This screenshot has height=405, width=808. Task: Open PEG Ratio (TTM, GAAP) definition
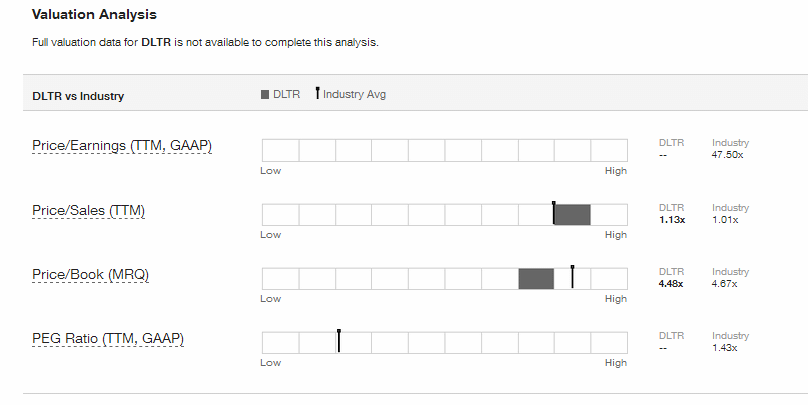click(x=108, y=339)
